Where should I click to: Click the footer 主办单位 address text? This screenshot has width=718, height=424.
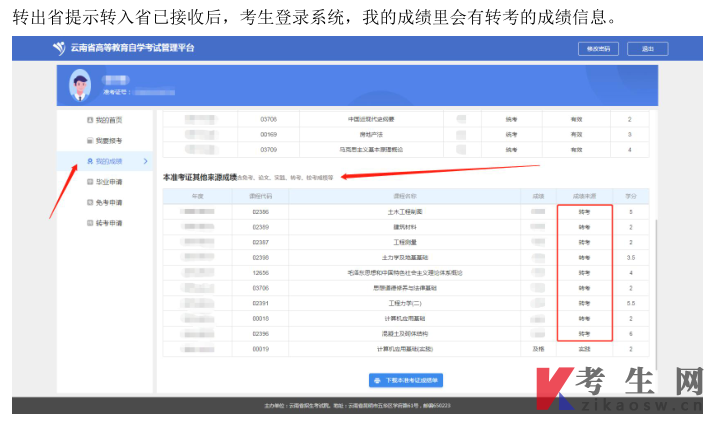pyautogui.click(x=357, y=406)
